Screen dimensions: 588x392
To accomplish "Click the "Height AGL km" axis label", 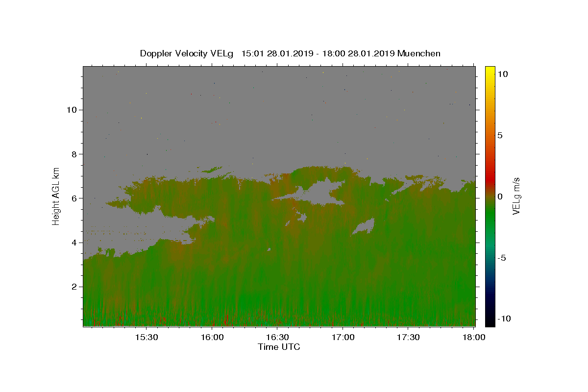I will click(x=56, y=196).
